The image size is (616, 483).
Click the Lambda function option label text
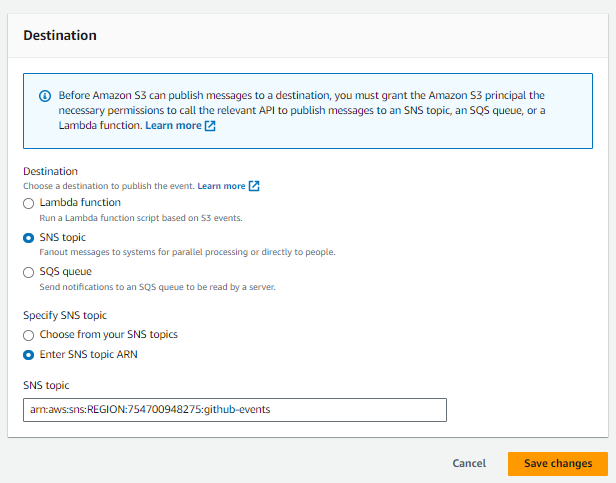tap(80, 202)
